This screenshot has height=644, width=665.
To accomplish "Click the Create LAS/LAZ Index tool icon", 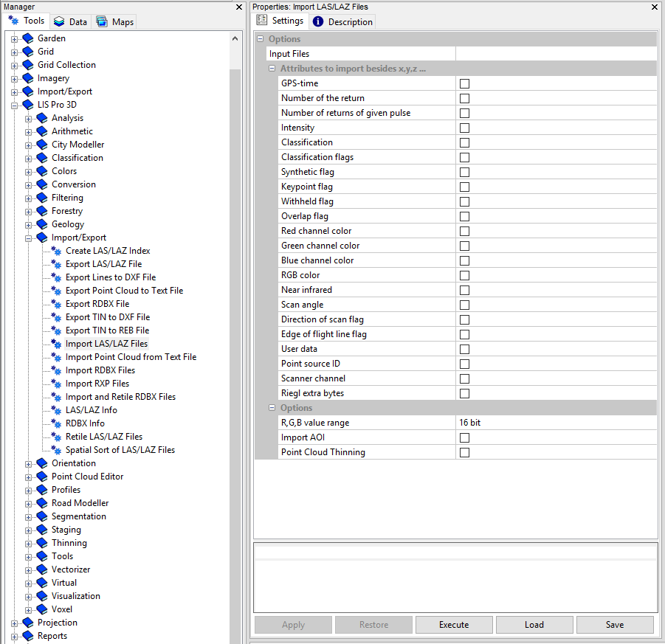I will point(56,251).
